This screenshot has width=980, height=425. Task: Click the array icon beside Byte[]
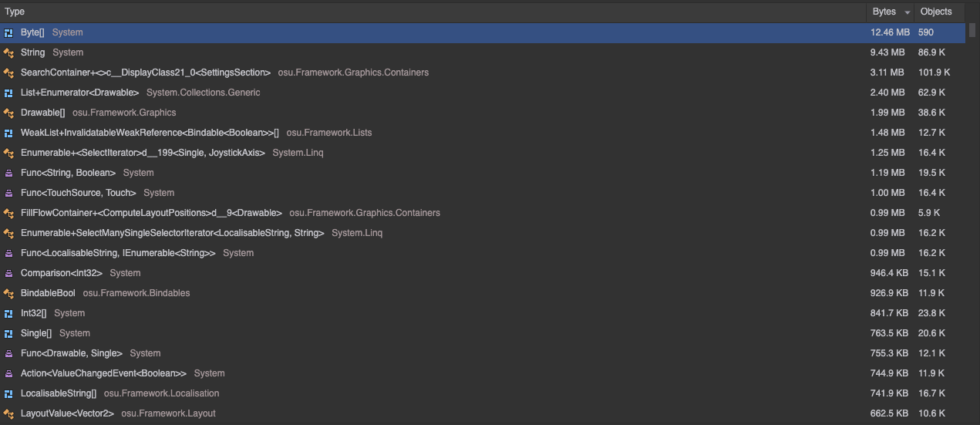pos(8,32)
